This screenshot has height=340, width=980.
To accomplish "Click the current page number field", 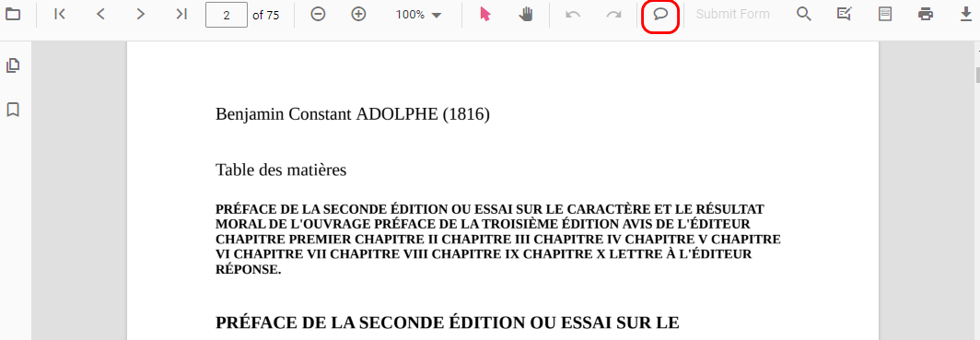I will point(227,15).
